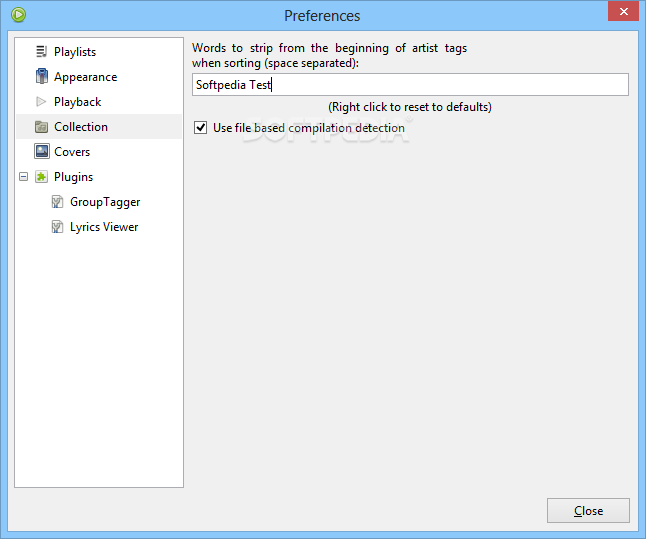Go to the Covers preferences page
Image resolution: width=646 pixels, height=539 pixels.
pyautogui.click(x=72, y=152)
